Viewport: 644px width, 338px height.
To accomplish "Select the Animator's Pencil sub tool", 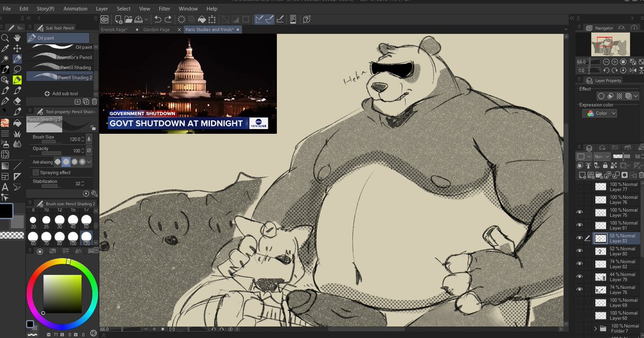I will 61,57.
